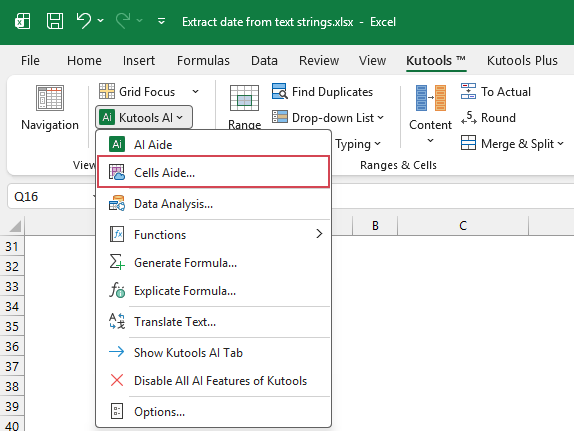
Task: Select row 37 header
Action: (12, 367)
